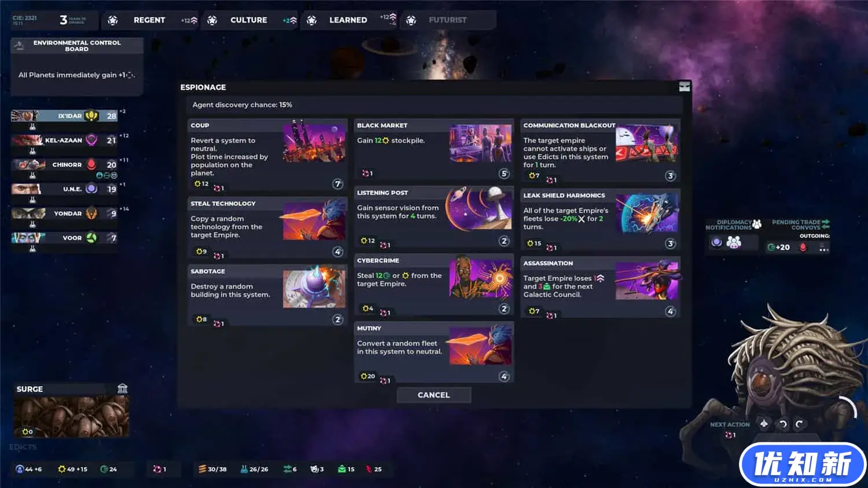Open the Learned council tab
Screen dimensions: 868x488
[x=348, y=20]
